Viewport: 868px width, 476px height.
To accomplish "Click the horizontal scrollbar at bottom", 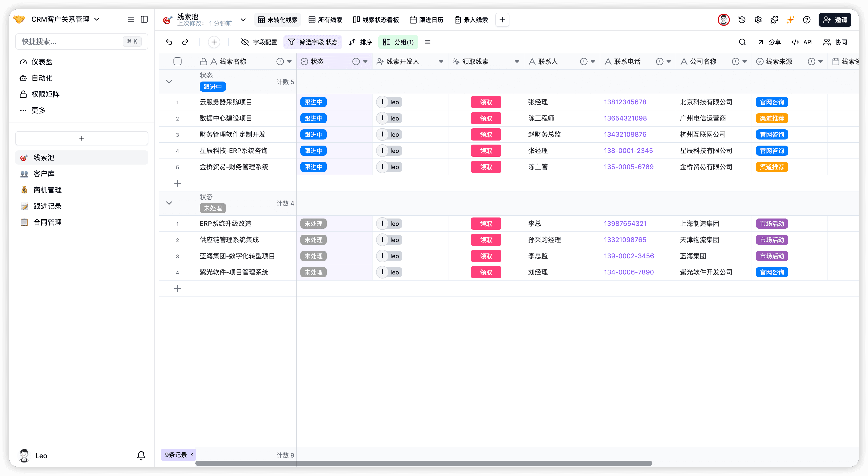I will click(424, 463).
